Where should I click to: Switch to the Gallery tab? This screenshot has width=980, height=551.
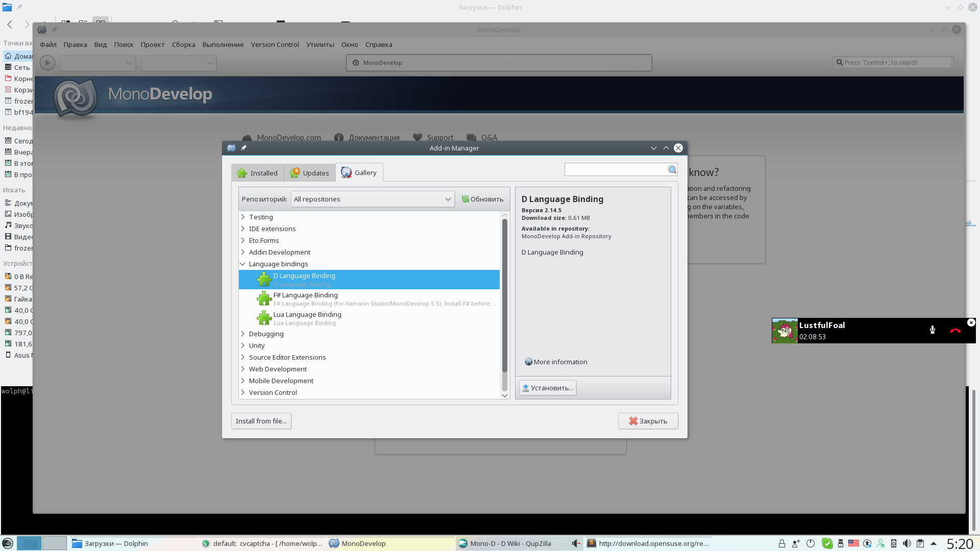click(359, 172)
